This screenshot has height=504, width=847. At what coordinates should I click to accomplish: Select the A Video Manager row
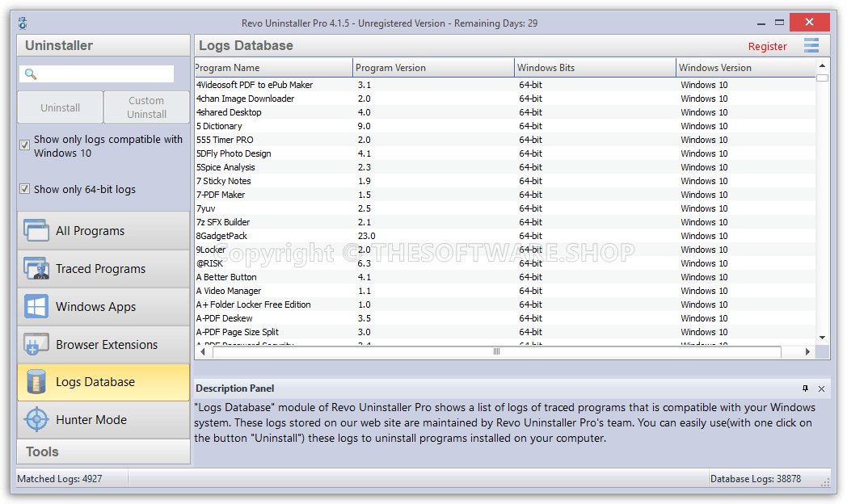pyautogui.click(x=505, y=291)
